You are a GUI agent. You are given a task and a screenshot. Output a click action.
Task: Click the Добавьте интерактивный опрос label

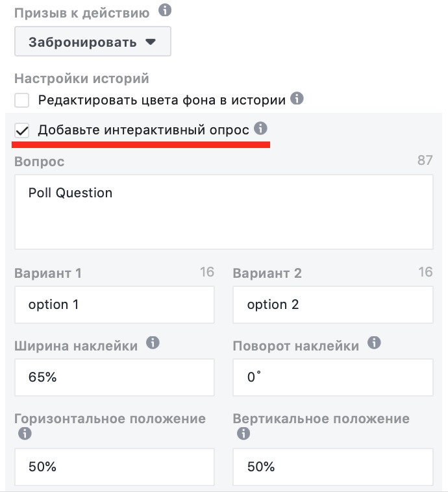point(143,130)
